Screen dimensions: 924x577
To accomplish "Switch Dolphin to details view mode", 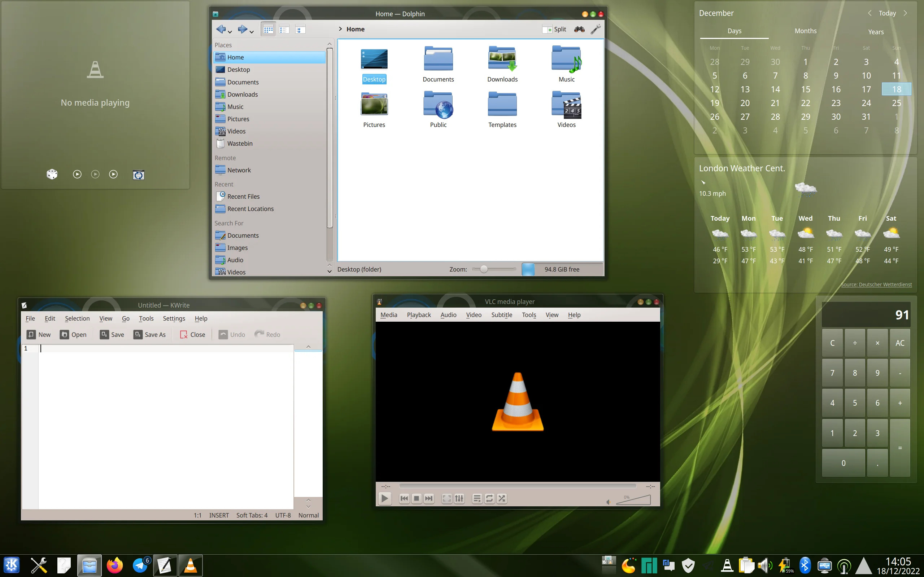I will [300, 29].
